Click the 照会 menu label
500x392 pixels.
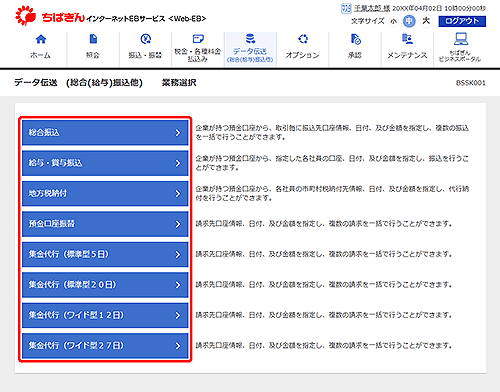click(x=93, y=55)
